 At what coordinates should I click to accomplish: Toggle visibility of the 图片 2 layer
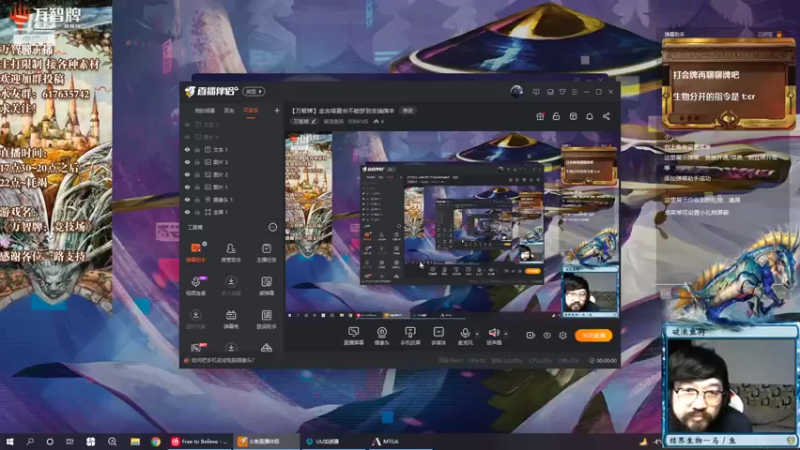pos(187,174)
